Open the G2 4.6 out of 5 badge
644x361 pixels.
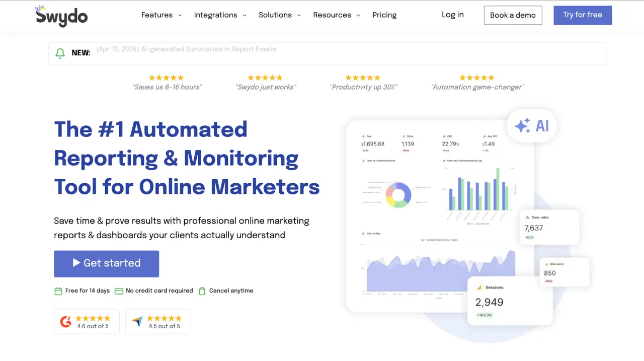coord(87,322)
